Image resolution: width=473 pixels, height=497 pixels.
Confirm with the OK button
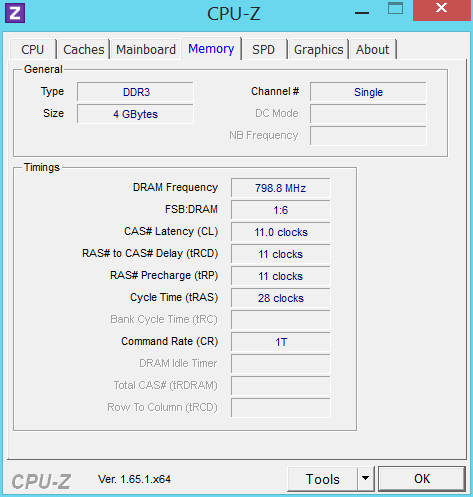coord(422,479)
